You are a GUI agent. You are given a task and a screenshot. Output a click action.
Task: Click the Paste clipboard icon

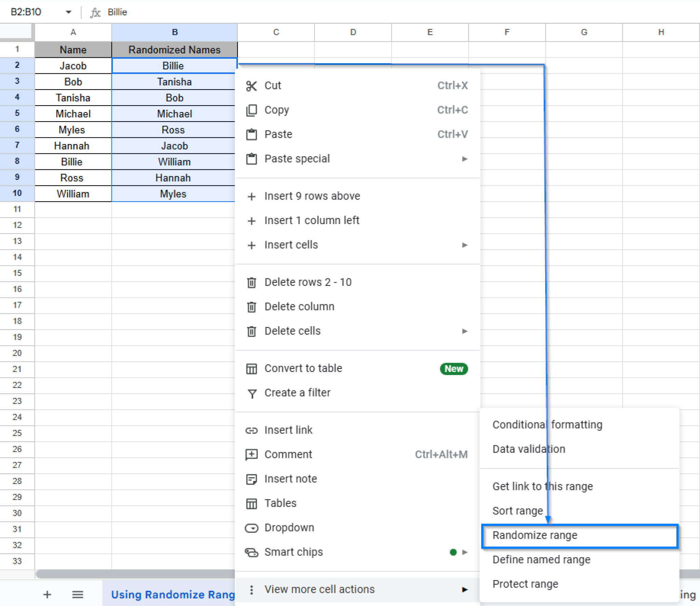[x=252, y=135]
